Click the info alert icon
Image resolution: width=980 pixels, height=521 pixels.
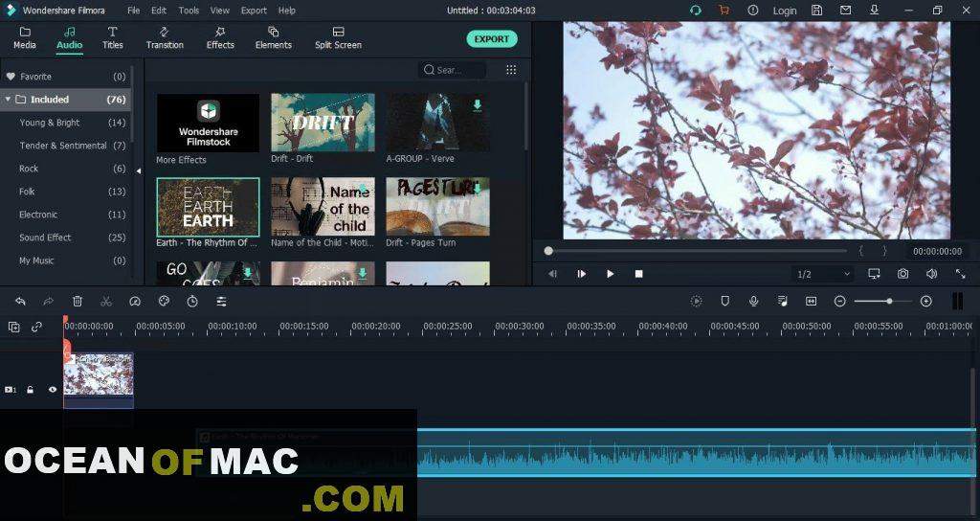752,10
